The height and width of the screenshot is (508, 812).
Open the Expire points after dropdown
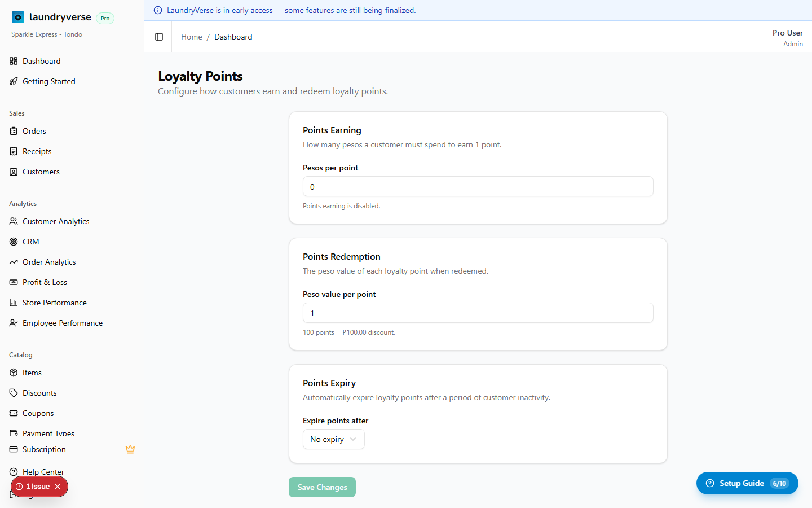(x=334, y=439)
